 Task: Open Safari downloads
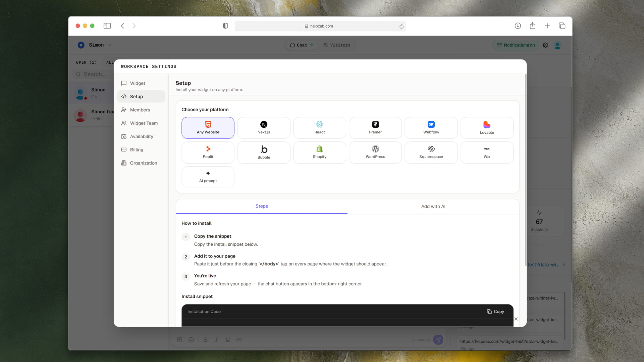pos(518,26)
